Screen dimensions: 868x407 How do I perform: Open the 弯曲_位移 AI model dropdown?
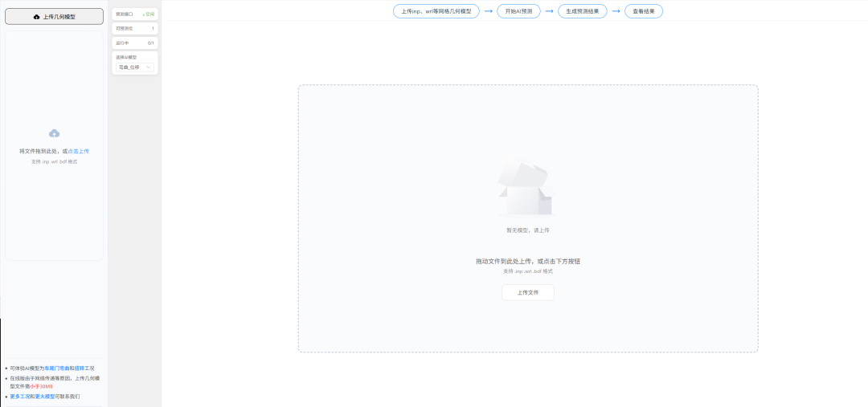click(135, 67)
